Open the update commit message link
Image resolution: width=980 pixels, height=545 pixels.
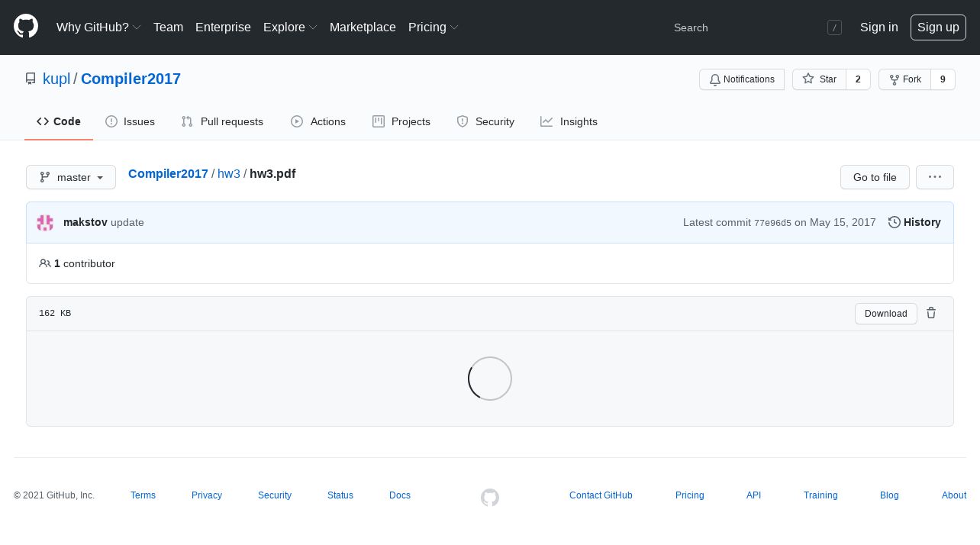127,223
